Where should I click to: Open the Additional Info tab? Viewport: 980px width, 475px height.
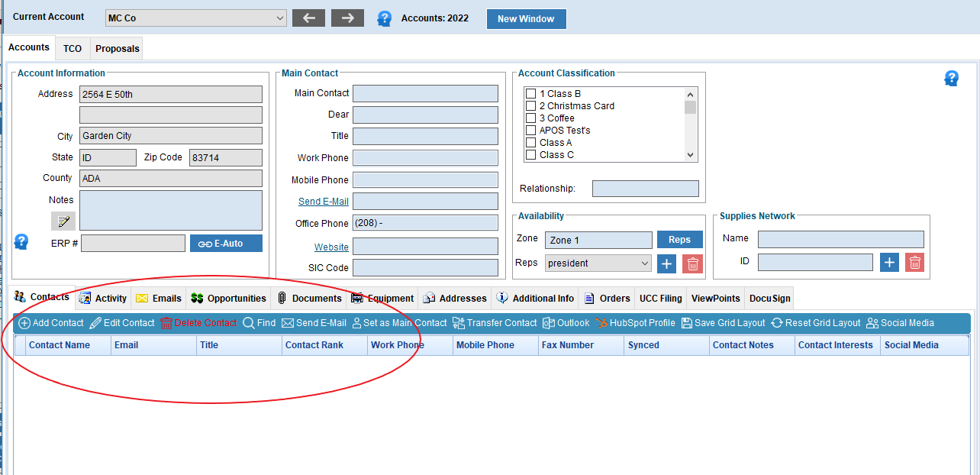pyautogui.click(x=536, y=299)
